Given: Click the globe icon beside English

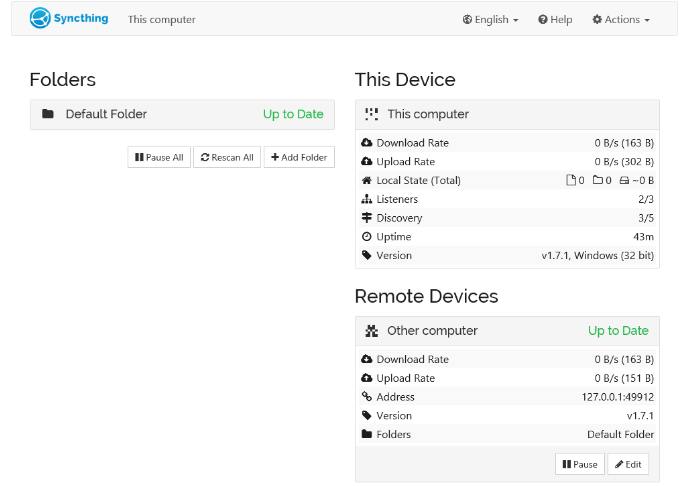Looking at the screenshot, I should pos(468,20).
